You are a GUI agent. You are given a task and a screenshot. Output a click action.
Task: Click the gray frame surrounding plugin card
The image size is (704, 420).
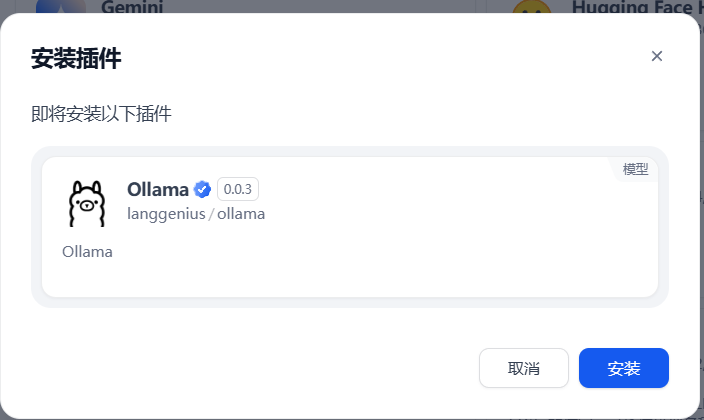point(350,302)
